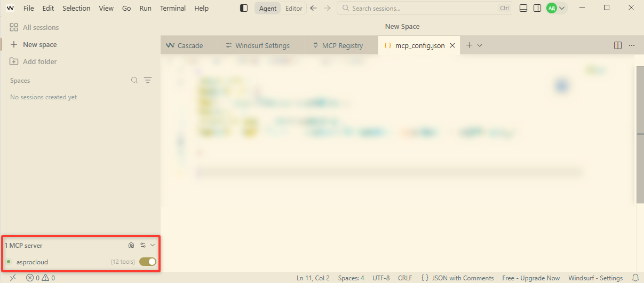Toggle the bottom panel layout icon

(523, 8)
